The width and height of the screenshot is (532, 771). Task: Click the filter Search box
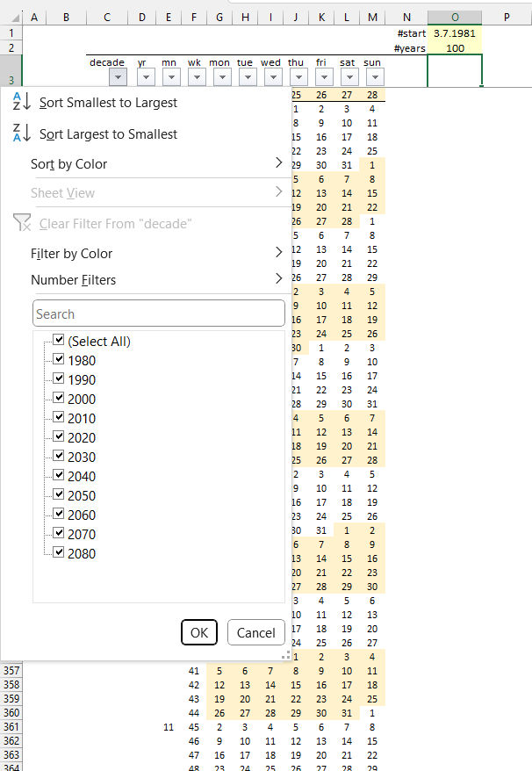point(159,313)
